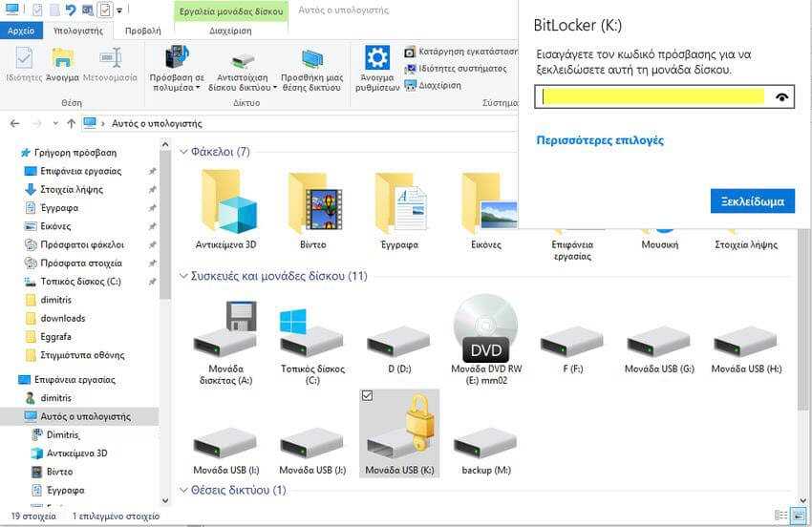Select the Videos folder (Βίντεο)
This screenshot has height=527, width=812.
pos(312,211)
